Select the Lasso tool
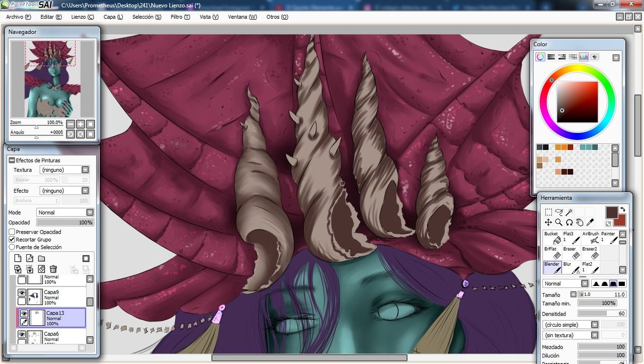The height and width of the screenshot is (364, 644). pos(559,212)
